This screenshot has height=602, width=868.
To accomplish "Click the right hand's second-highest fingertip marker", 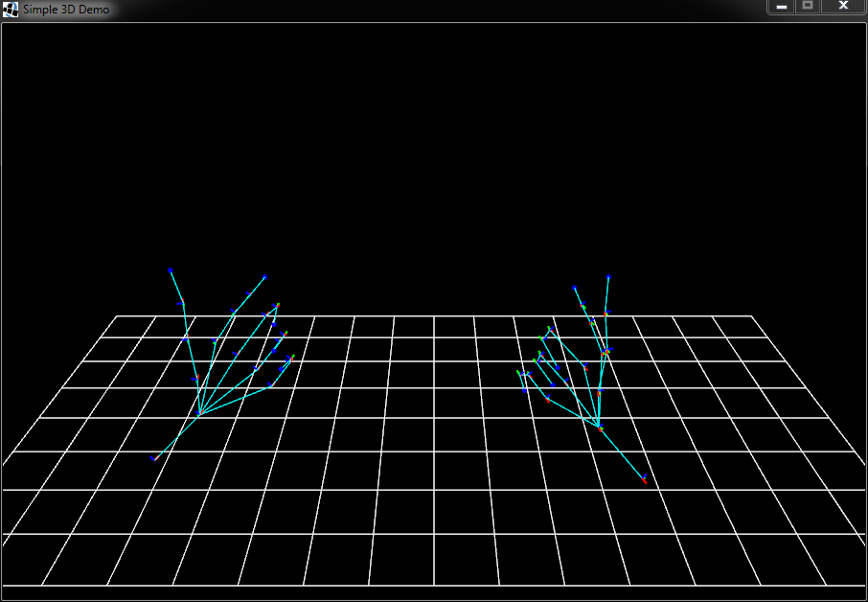I will tap(575, 288).
